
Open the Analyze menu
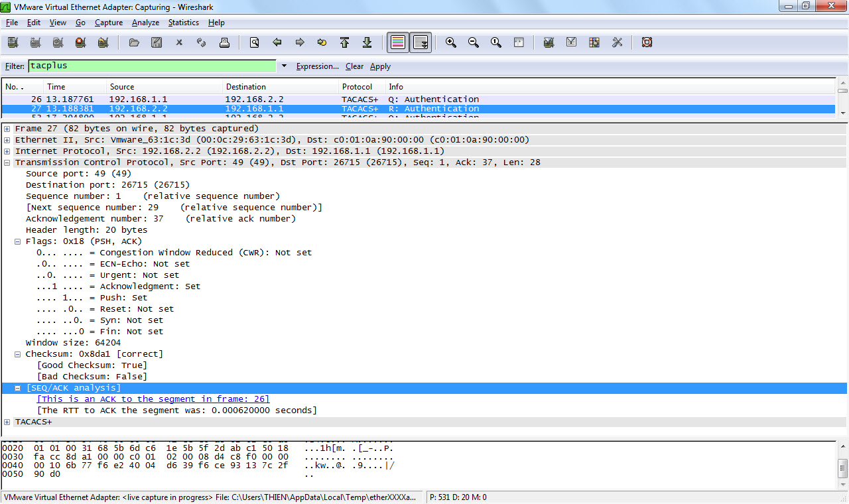click(x=145, y=23)
